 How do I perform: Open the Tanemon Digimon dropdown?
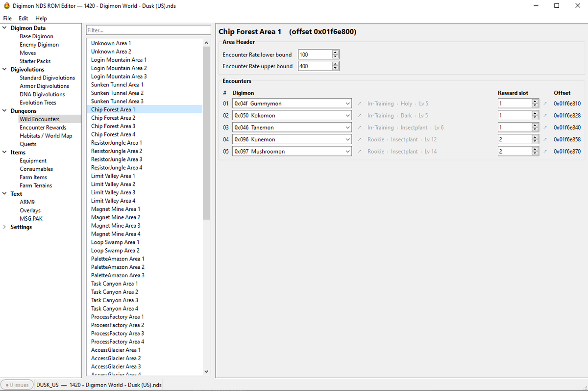292,128
